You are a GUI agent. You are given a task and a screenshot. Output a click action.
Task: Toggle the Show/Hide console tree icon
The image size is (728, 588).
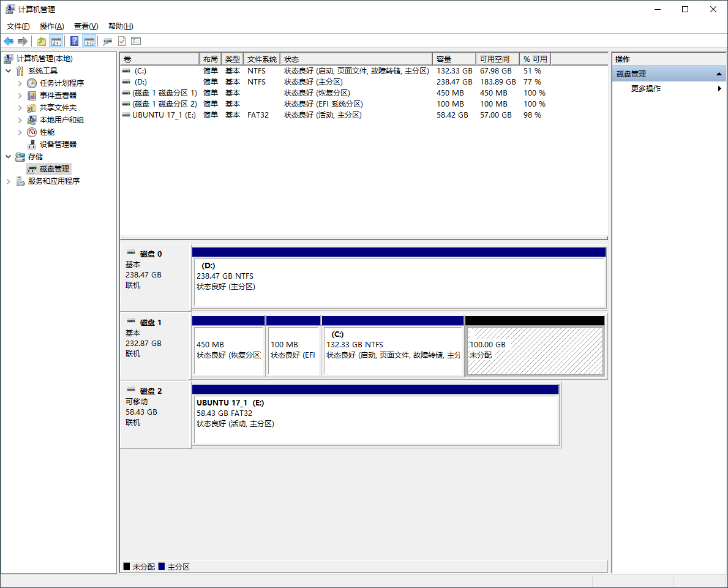click(56, 41)
